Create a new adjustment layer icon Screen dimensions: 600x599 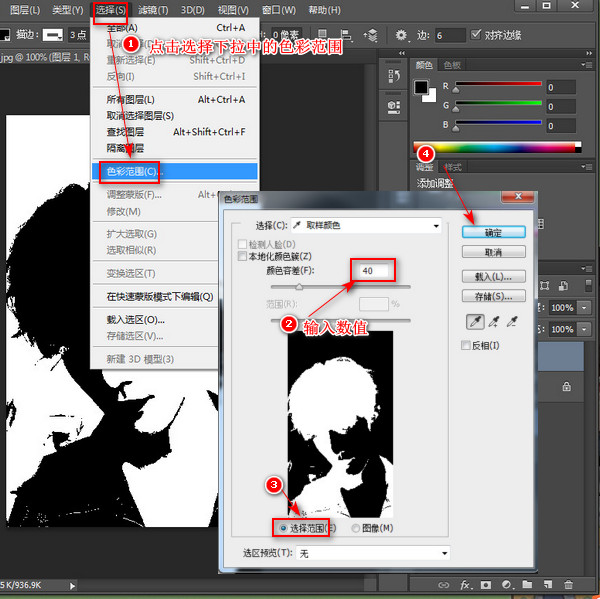tap(507, 585)
